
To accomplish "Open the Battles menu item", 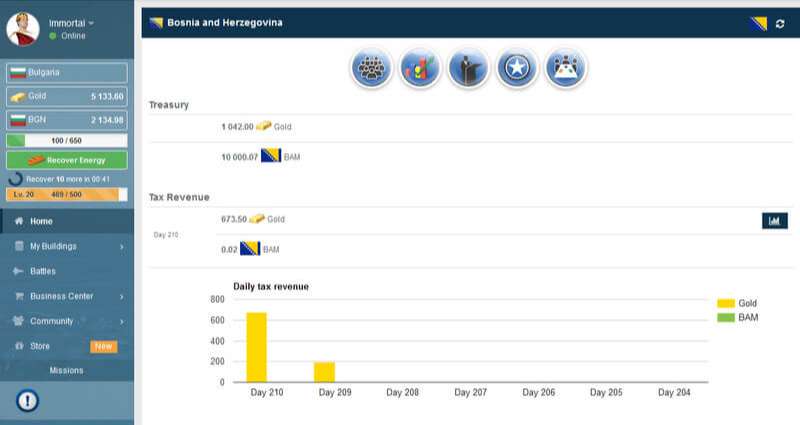I will 43,271.
